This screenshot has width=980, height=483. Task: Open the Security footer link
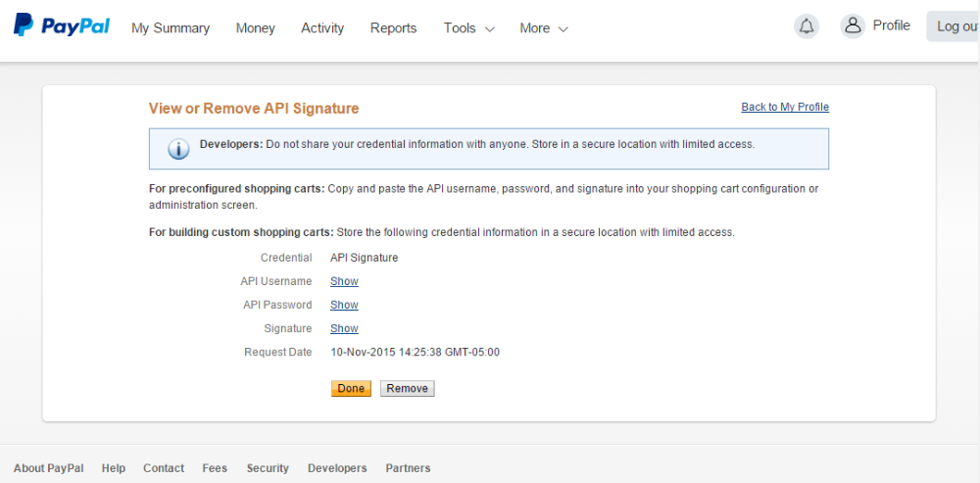(x=268, y=468)
